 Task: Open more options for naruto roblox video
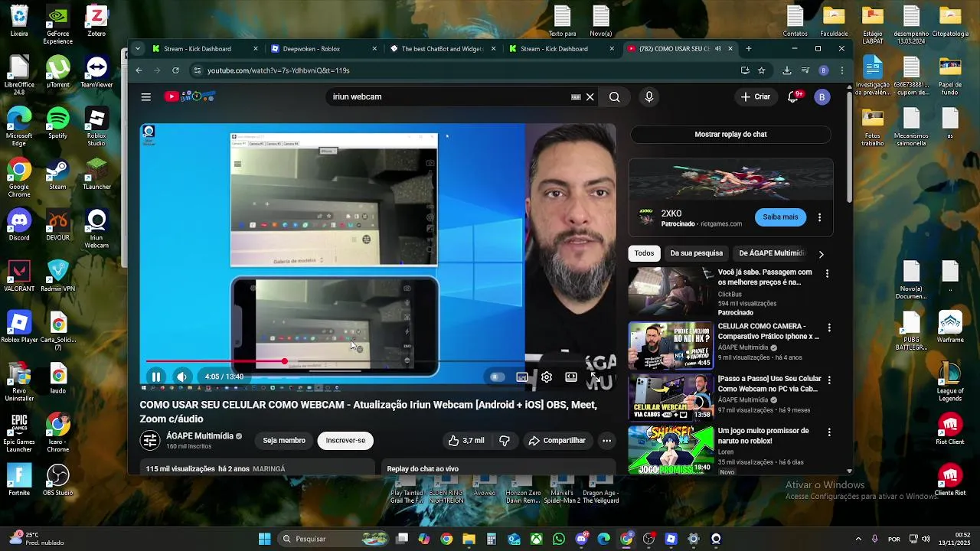[x=828, y=432]
